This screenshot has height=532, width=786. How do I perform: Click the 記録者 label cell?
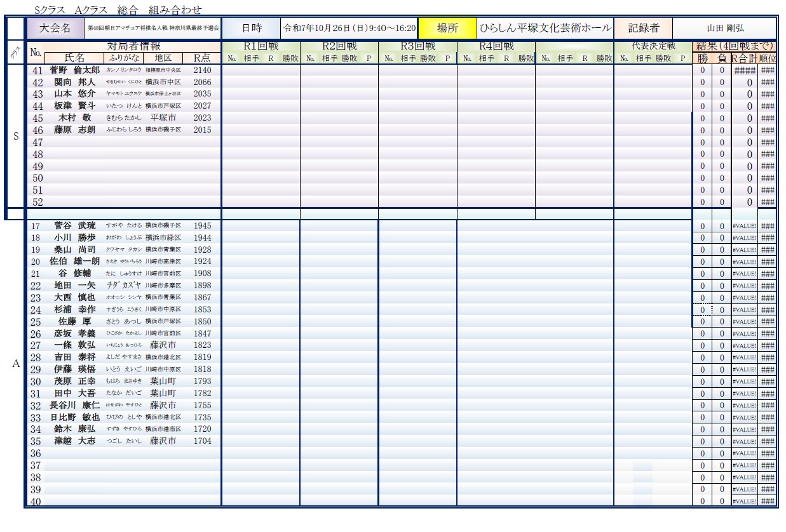(x=643, y=29)
